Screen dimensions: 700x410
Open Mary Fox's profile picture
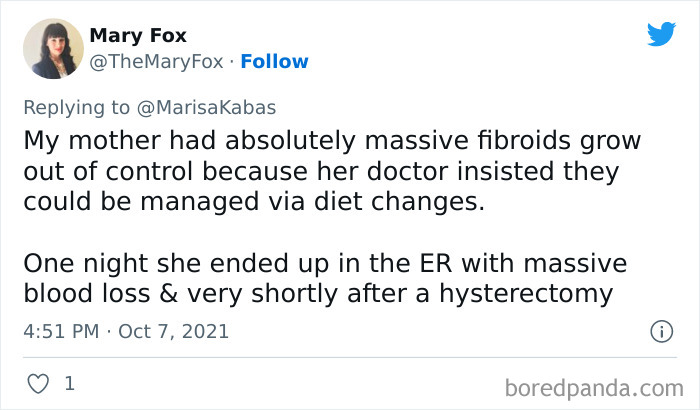click(47, 47)
